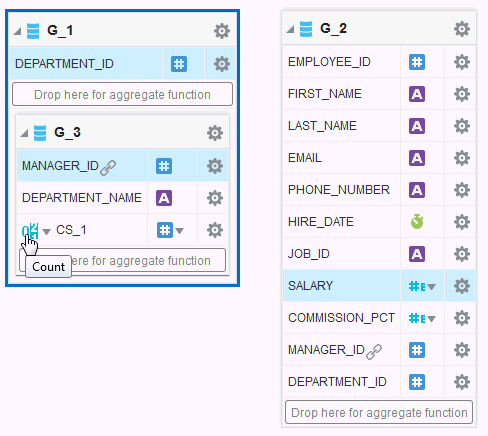Click gear icon in CS_1 row

[x=215, y=230]
